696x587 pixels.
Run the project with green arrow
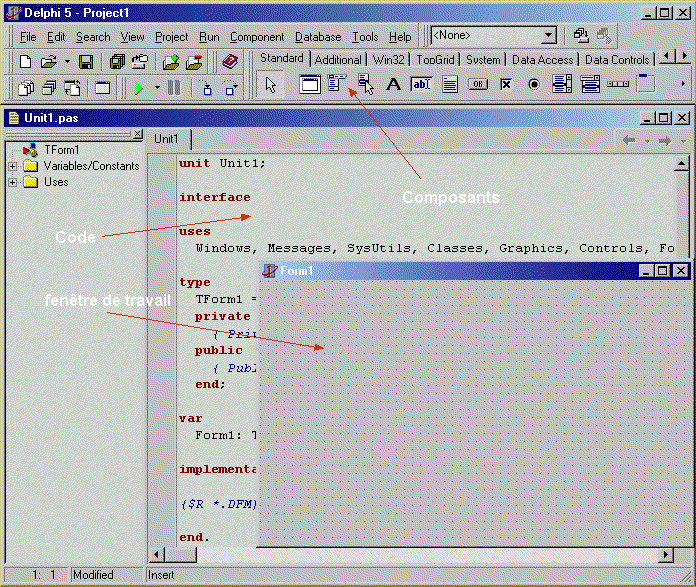point(138,88)
